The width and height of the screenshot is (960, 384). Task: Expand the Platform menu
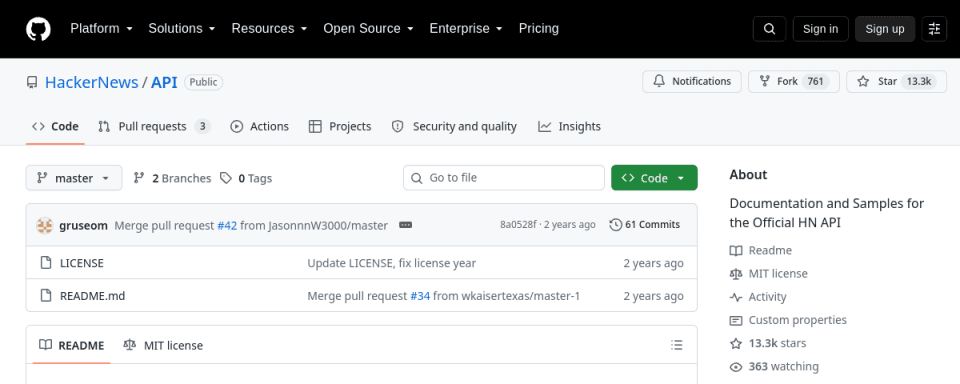(x=102, y=29)
